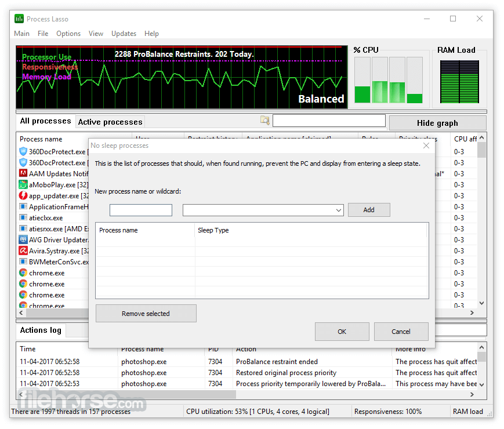Switch to the All processes tab
Viewport: 504px width, 429px height.
(46, 121)
